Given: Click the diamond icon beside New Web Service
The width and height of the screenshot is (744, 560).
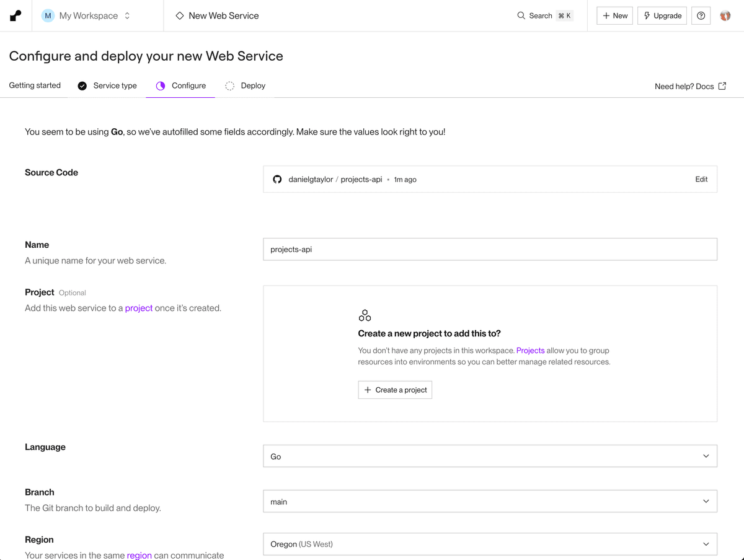Looking at the screenshot, I should 179,15.
